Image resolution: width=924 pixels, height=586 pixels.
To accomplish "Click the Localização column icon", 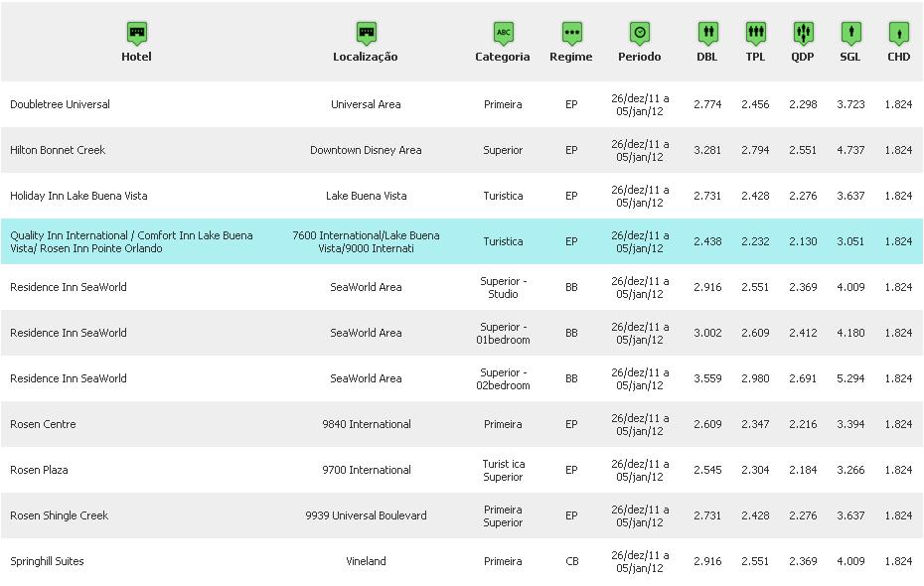I will pos(366,34).
